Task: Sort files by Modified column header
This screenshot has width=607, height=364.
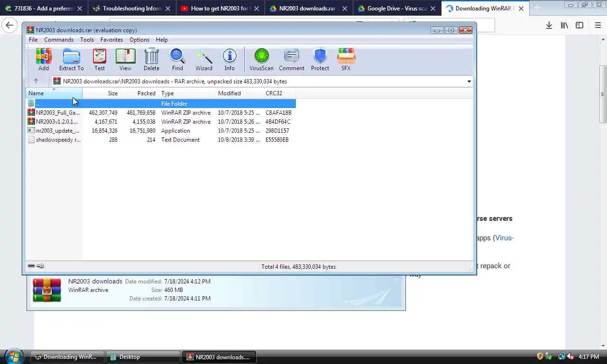Action: pyautogui.click(x=239, y=93)
